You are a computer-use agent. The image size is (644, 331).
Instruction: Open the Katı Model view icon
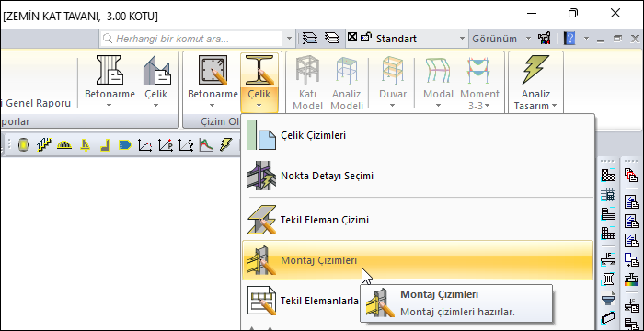click(307, 71)
